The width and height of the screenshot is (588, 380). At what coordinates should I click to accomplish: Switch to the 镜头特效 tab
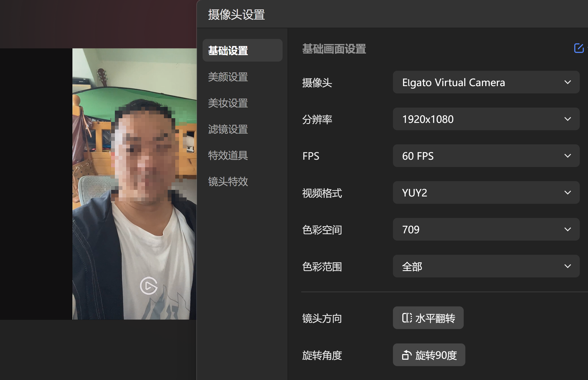click(x=228, y=181)
